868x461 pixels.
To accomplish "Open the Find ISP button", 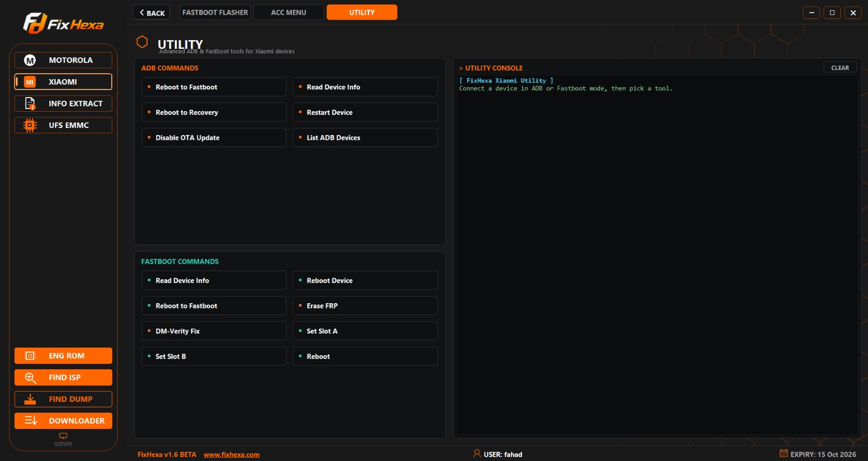I will click(63, 377).
